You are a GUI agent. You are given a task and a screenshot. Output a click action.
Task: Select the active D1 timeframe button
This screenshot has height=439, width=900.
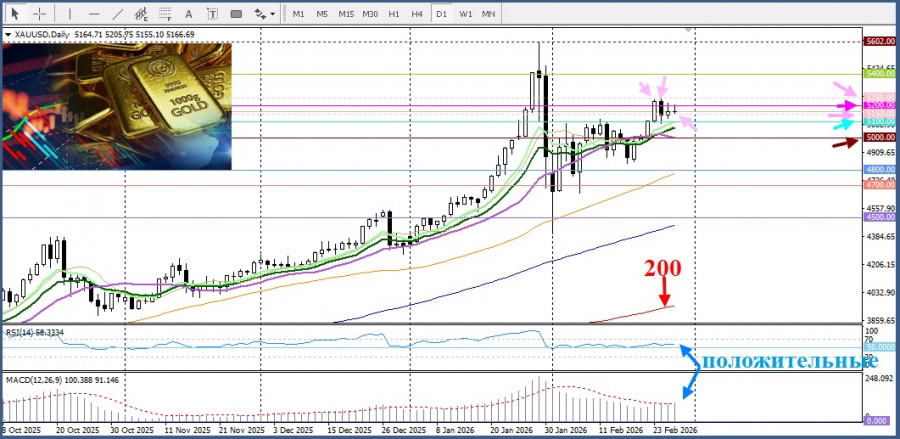pyautogui.click(x=441, y=14)
